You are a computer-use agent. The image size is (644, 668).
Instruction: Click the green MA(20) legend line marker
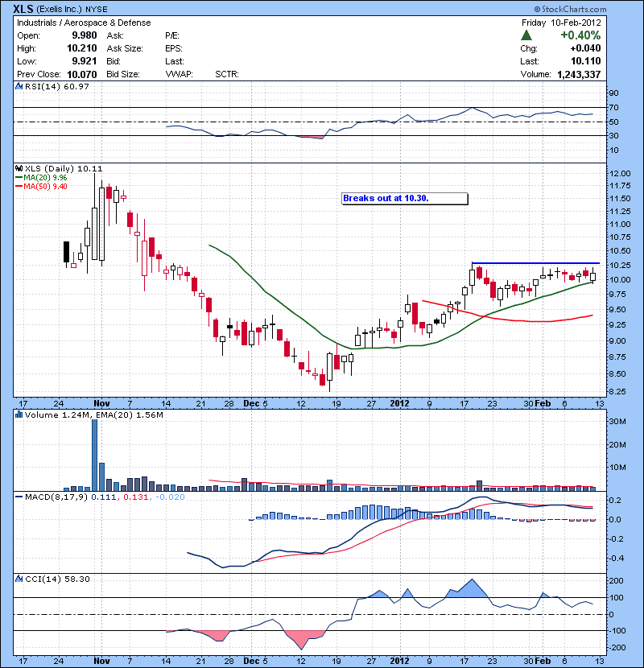coord(19,178)
